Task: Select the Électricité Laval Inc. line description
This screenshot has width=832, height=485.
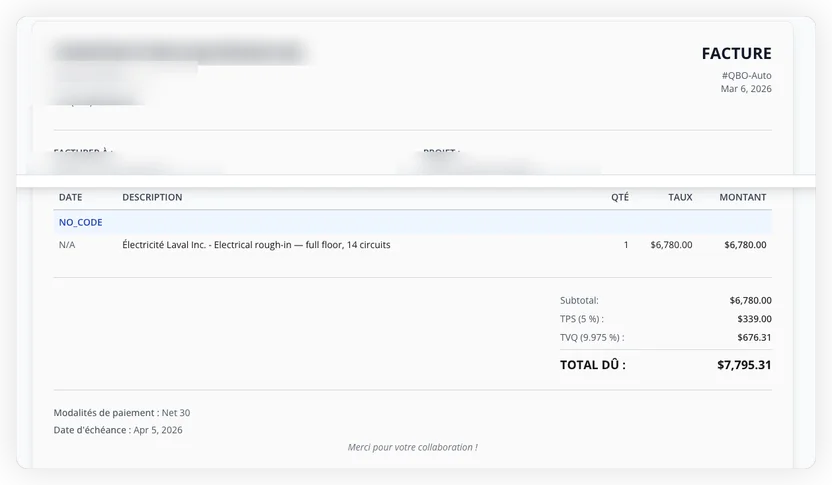Action: [256, 245]
